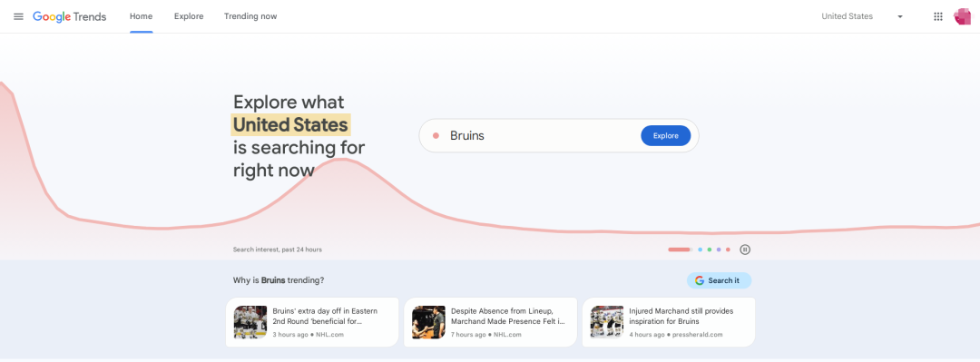The width and height of the screenshot is (980, 362).
Task: Open the Home tab
Action: point(142,16)
